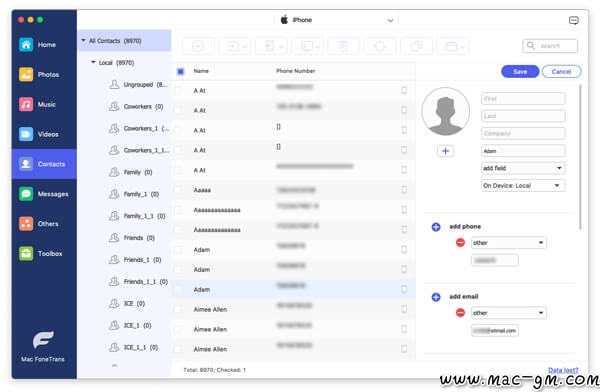Viewport: 600px width, 392px height.
Task: Open the export to device toolbar dropdown
Action: coord(271,46)
